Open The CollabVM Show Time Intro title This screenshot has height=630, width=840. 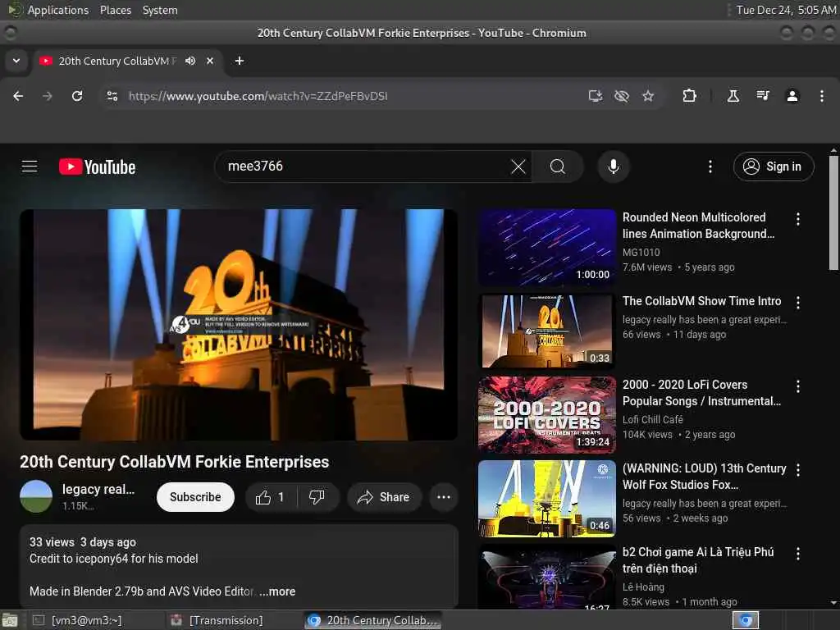coord(702,301)
